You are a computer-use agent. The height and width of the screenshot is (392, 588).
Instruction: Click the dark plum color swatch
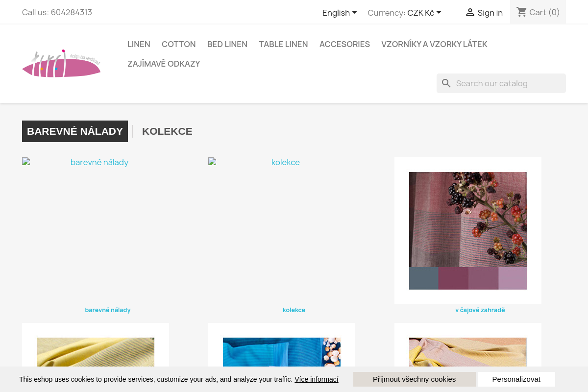pos(453,278)
